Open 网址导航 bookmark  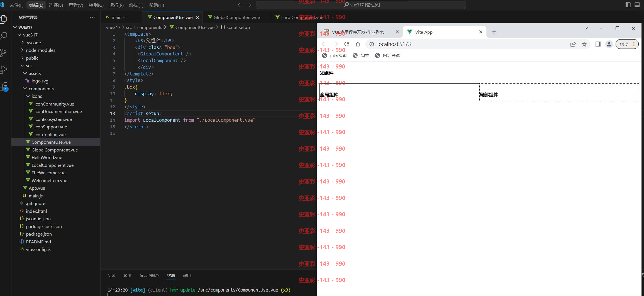pos(387,55)
